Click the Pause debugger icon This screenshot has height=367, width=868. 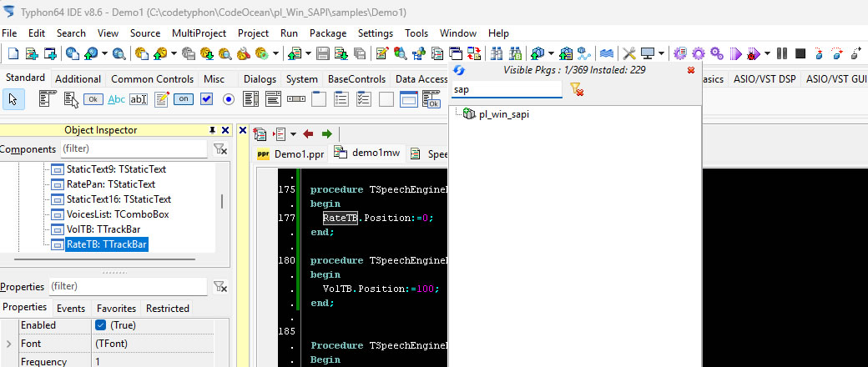[782, 53]
